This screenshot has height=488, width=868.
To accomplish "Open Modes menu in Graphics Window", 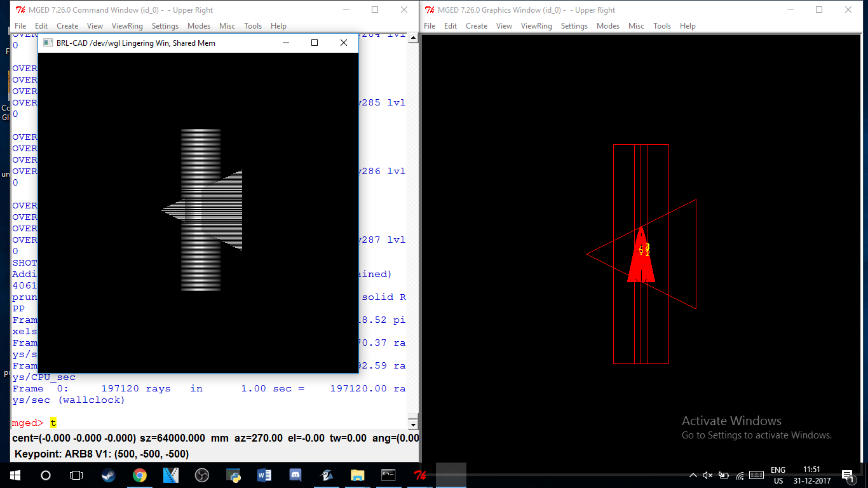I will coord(608,26).
